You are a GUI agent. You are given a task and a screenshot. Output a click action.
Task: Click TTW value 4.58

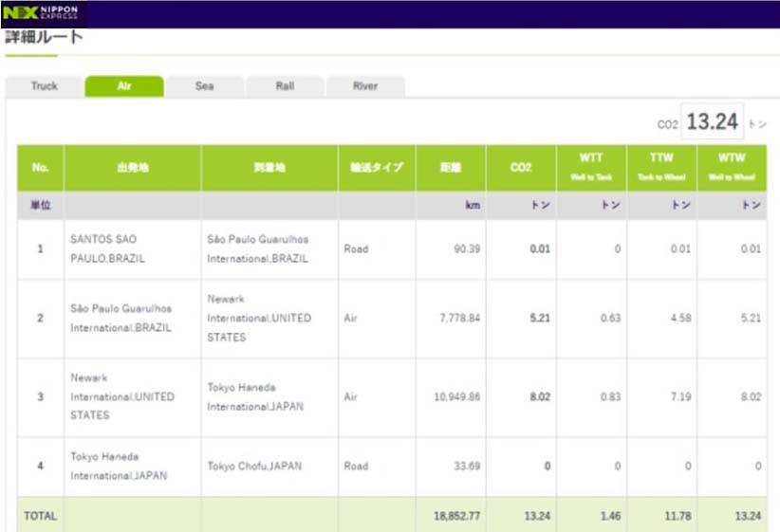point(680,319)
